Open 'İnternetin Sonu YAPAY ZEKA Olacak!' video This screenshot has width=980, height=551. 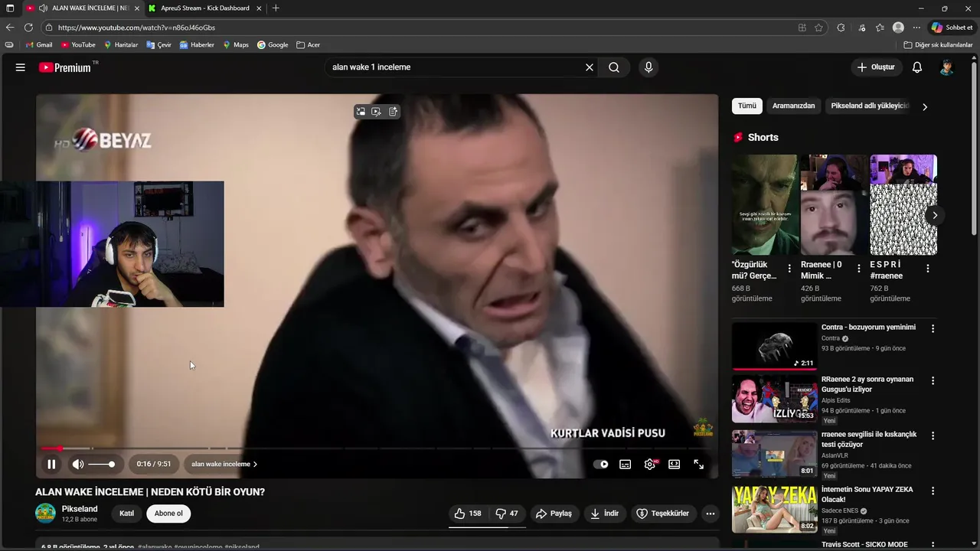[867, 494]
